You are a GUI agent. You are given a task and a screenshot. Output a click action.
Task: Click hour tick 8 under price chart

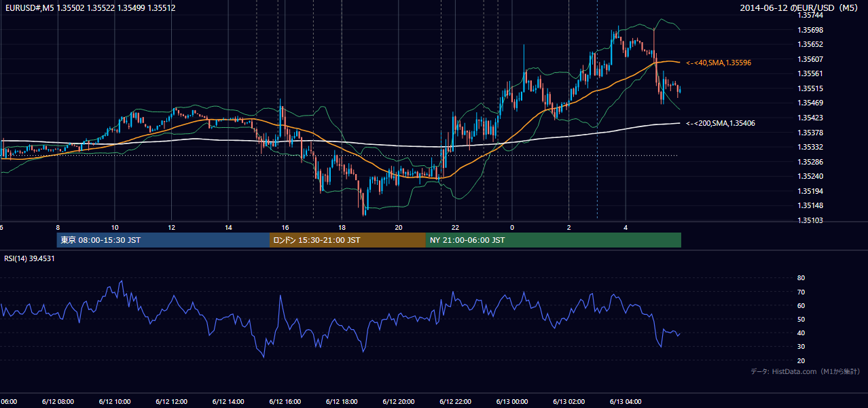pyautogui.click(x=58, y=227)
